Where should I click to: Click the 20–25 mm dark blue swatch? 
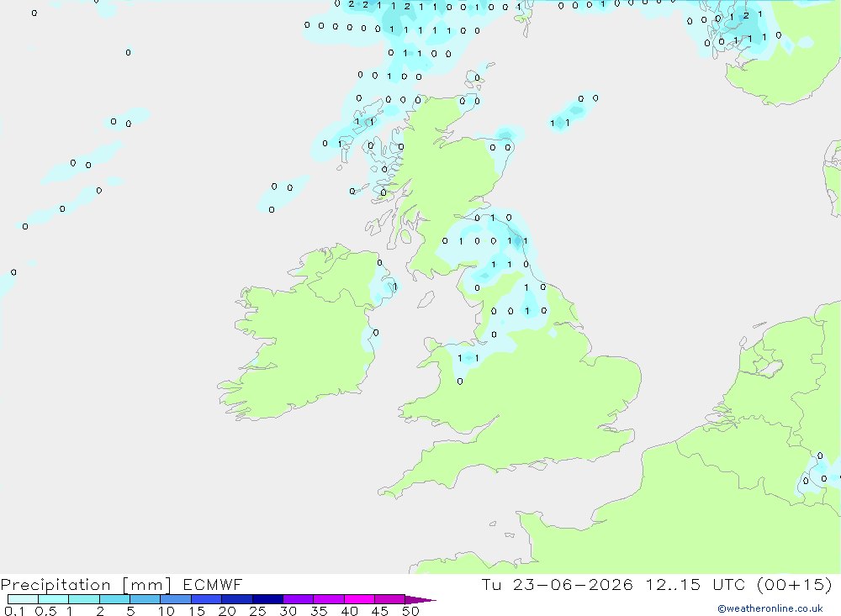point(237,599)
